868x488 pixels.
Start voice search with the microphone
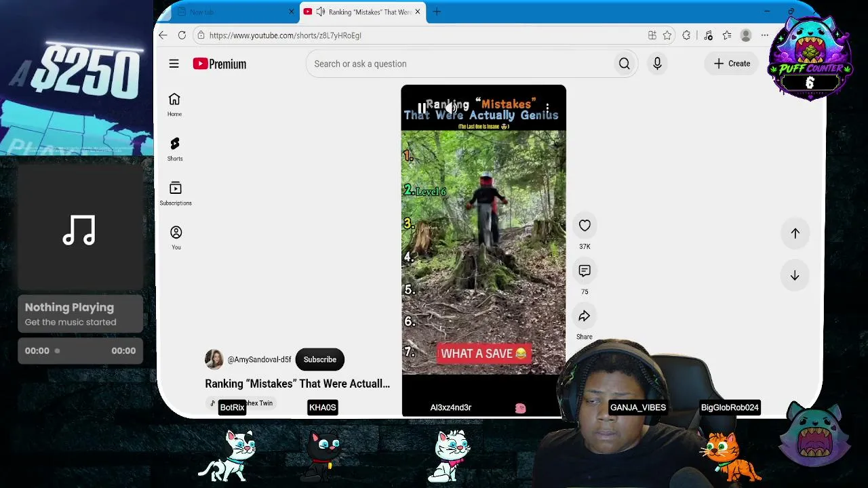click(657, 64)
